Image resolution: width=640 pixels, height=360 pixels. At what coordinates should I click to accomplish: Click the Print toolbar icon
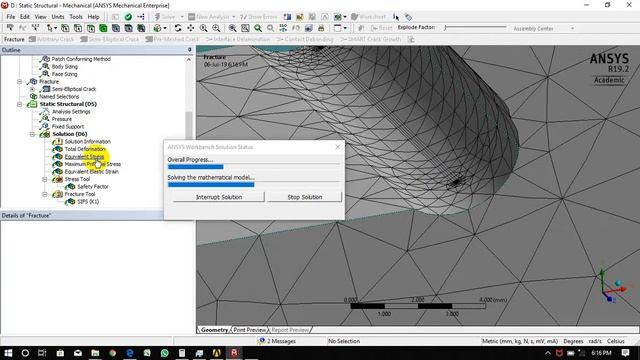click(x=321, y=28)
